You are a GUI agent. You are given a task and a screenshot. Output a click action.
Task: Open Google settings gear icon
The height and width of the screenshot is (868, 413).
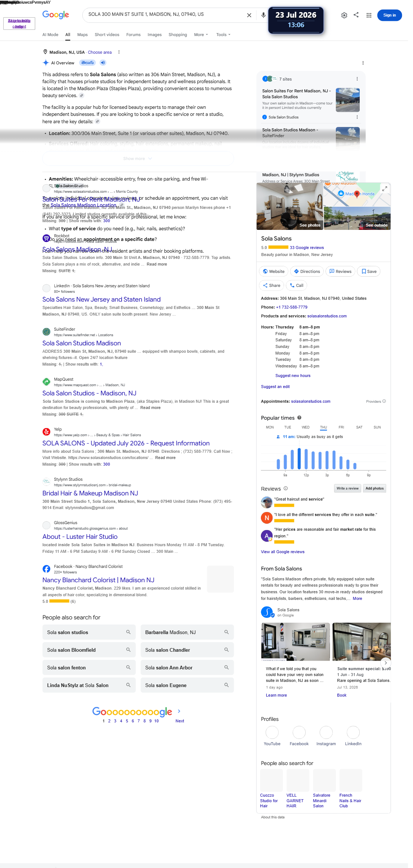[x=344, y=15]
